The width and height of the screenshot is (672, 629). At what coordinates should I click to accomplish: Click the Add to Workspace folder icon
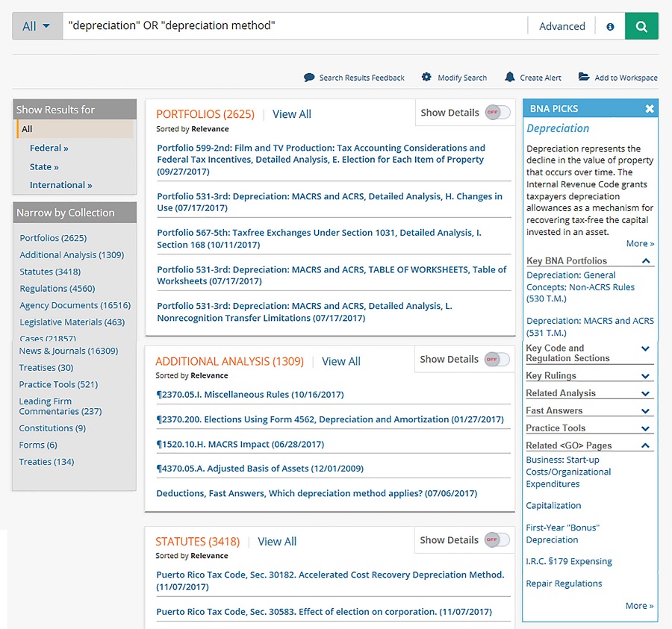584,78
